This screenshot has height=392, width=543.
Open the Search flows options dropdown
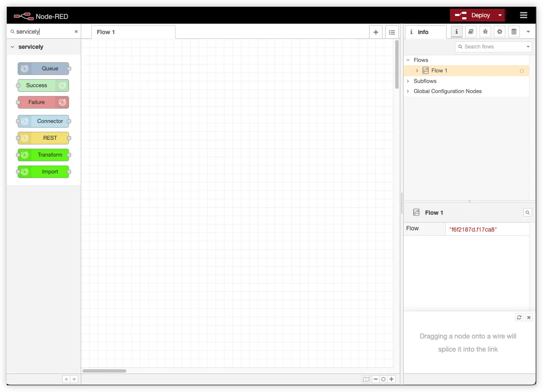528,47
